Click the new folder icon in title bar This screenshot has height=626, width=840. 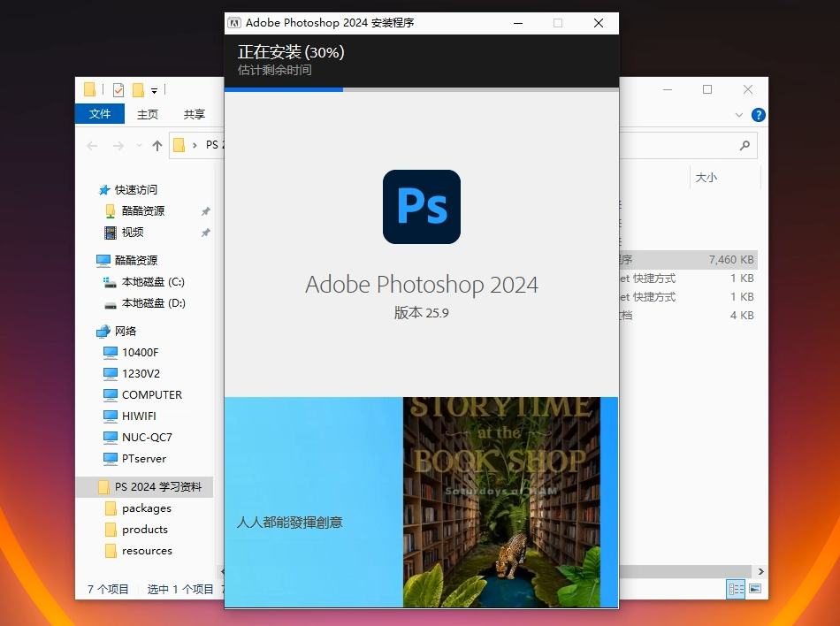(138, 89)
